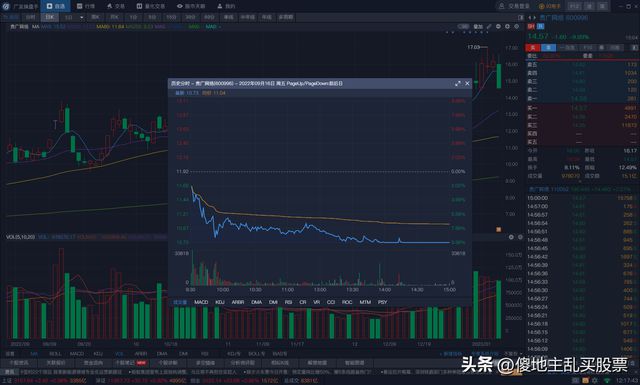Expand the MA indicator list arrow
The width and height of the screenshot is (640, 385).
pyautogui.click(x=220, y=27)
